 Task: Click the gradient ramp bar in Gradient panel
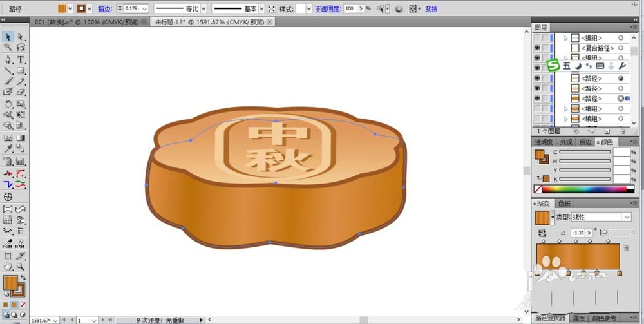click(x=578, y=256)
